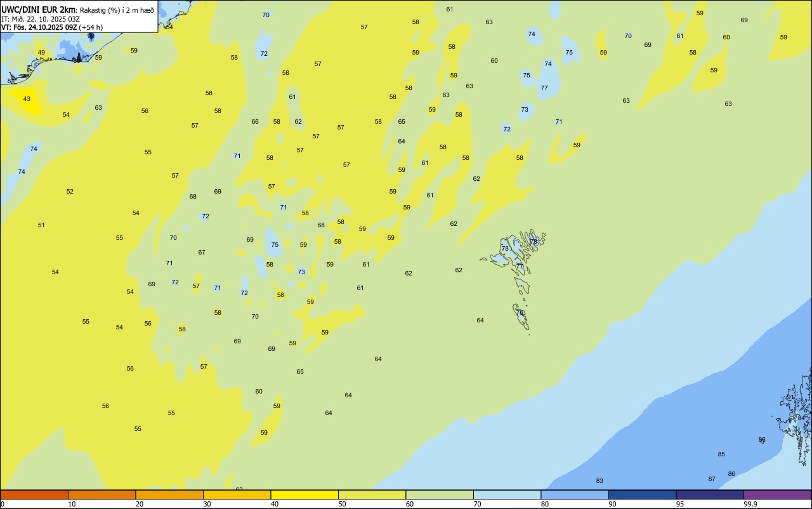Click the legend tick label '40'

[x=275, y=504]
